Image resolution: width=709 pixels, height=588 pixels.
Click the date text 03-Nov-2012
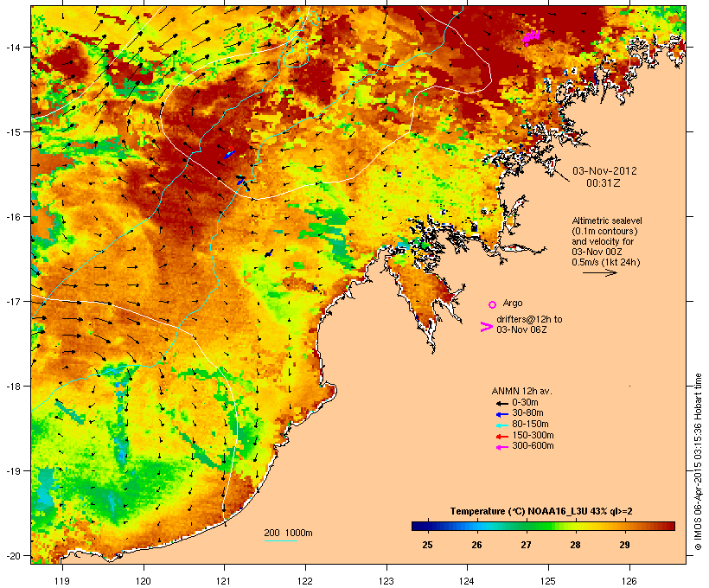[x=604, y=171]
